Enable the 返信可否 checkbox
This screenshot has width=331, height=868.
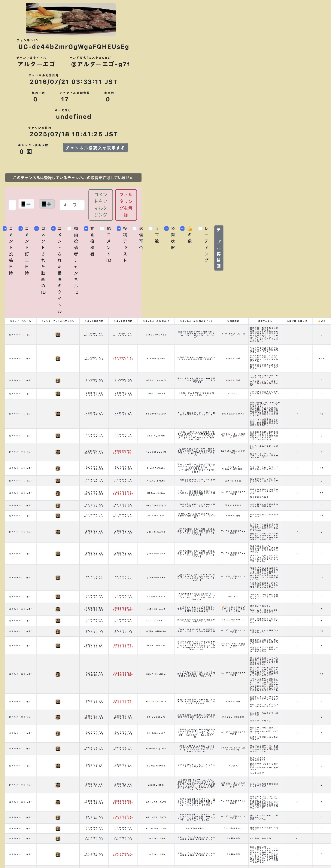135,228
